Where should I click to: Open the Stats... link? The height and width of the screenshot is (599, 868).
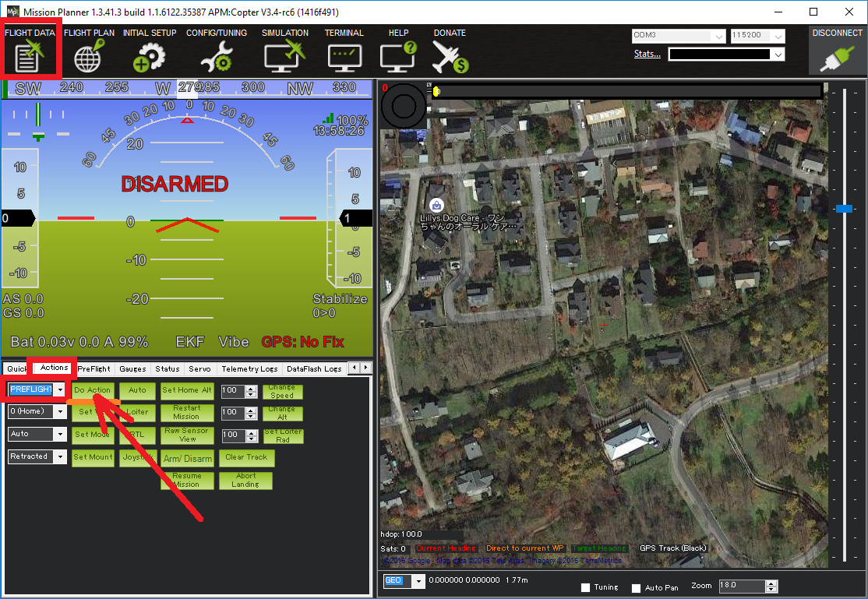[x=647, y=54]
